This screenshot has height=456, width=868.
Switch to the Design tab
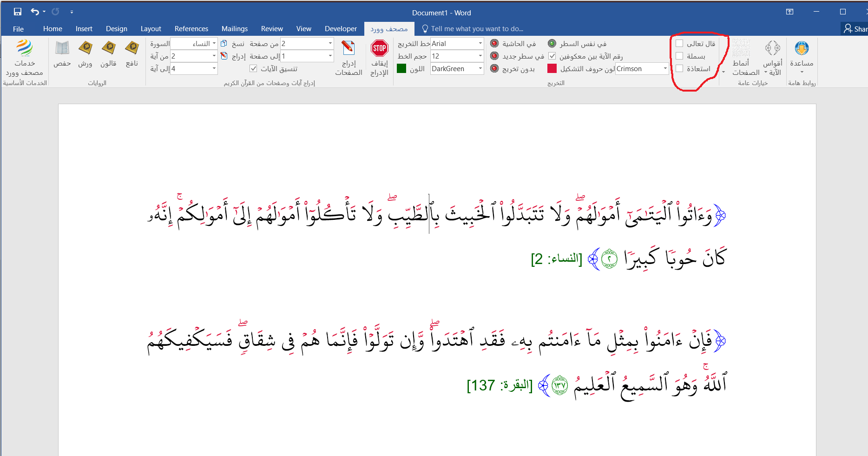point(117,29)
